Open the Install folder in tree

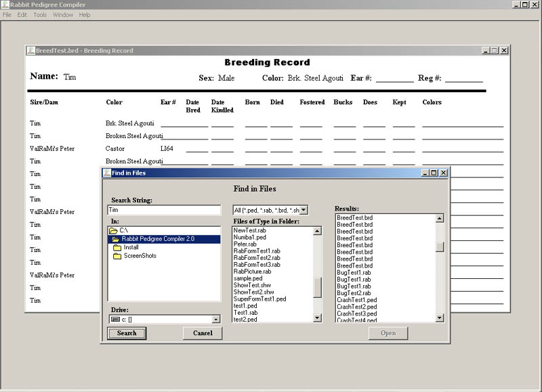click(x=131, y=248)
